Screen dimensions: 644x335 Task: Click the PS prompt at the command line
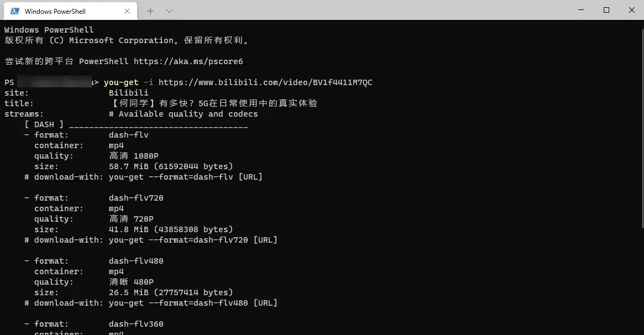coord(9,82)
